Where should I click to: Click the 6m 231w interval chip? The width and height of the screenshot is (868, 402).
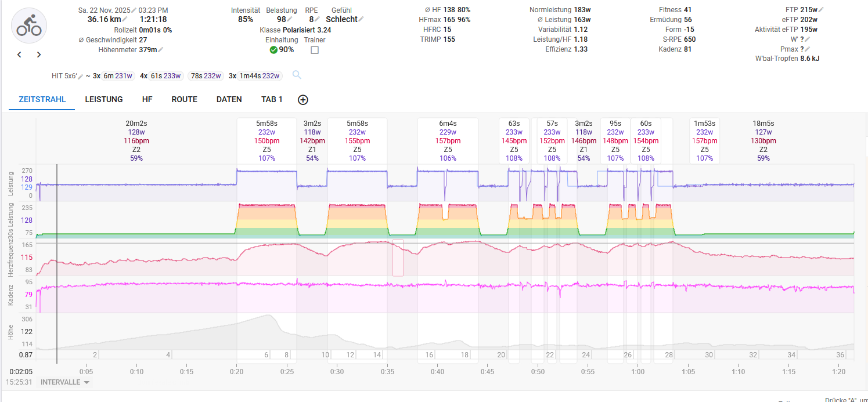coord(118,76)
